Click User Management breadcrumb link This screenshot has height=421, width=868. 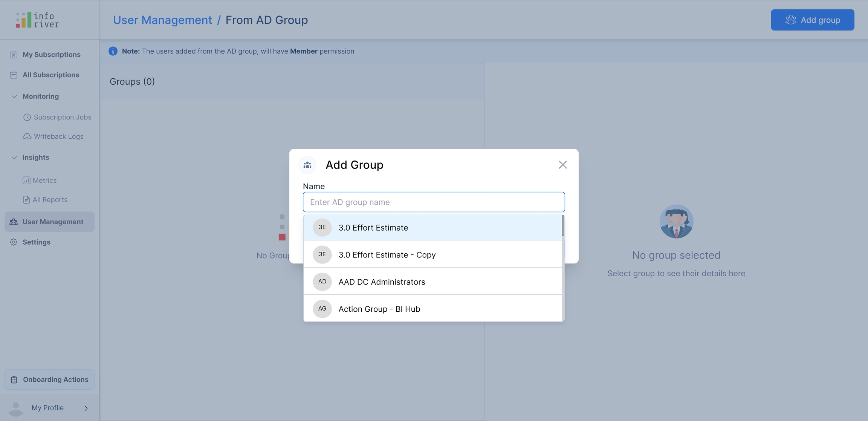162,20
